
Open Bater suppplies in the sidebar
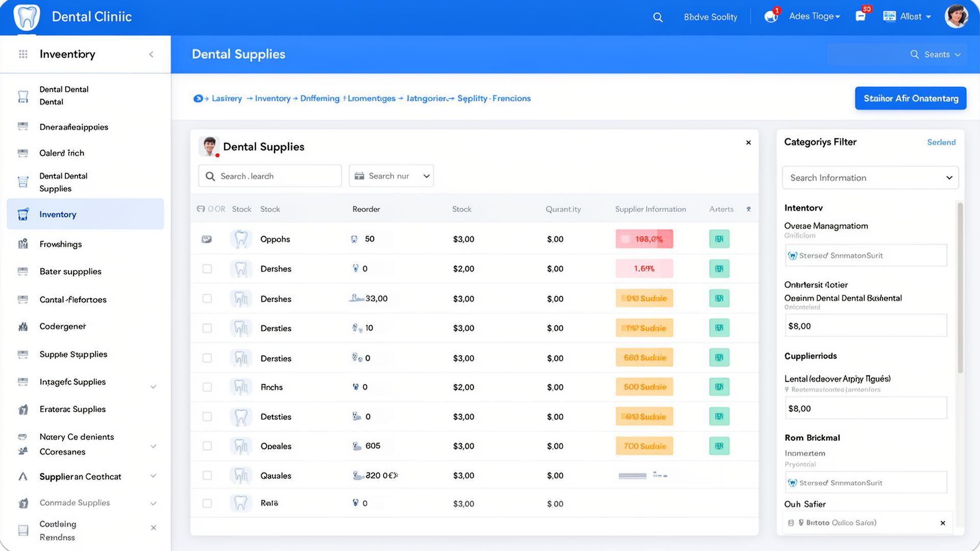[x=70, y=271]
